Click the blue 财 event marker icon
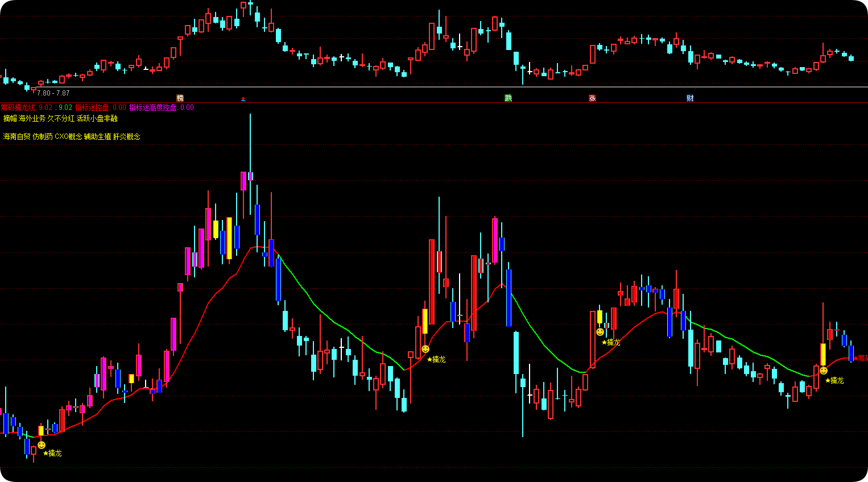This screenshot has width=868, height=482. pyautogui.click(x=690, y=98)
